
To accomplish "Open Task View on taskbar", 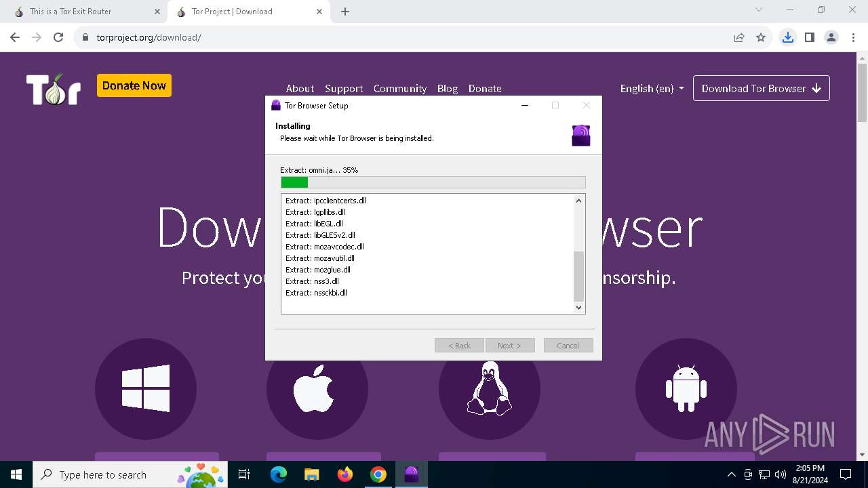I will (244, 474).
